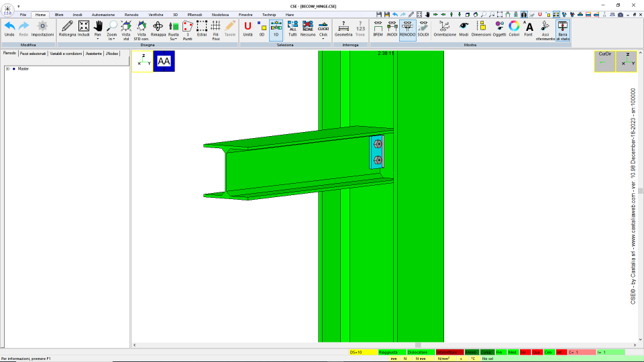
Task: Select the 3 Punti tool
Action: tap(188, 29)
